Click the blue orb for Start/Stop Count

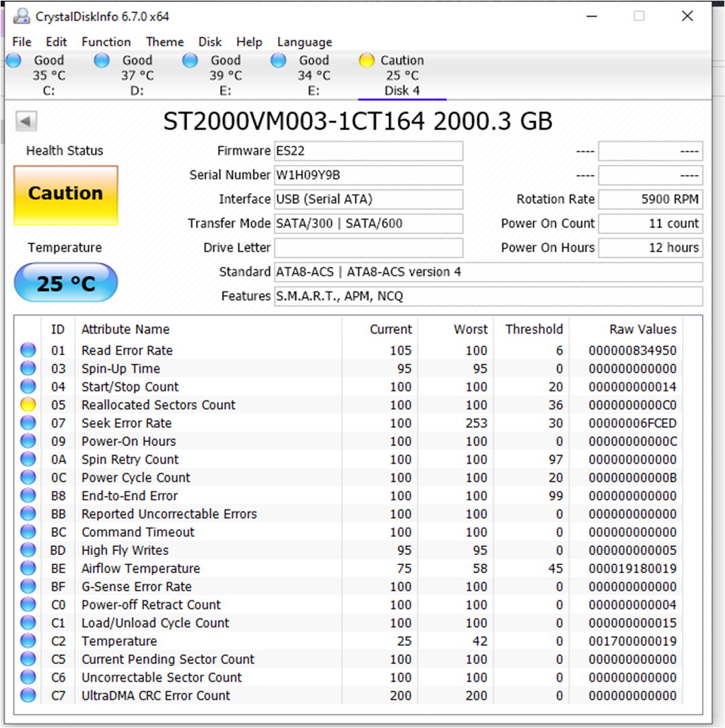click(x=28, y=386)
